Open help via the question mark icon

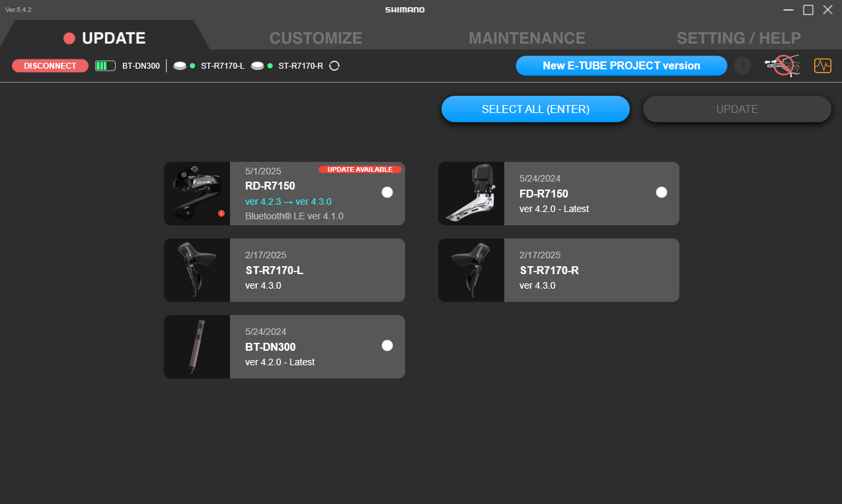pos(742,66)
